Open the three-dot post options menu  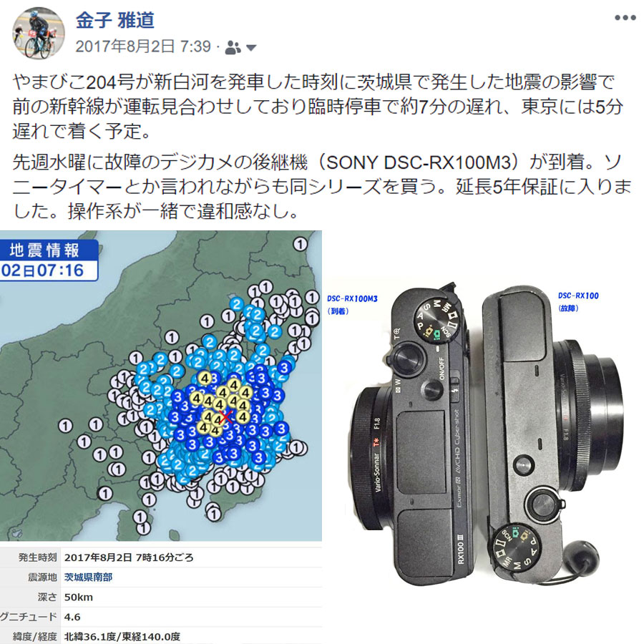(625, 18)
